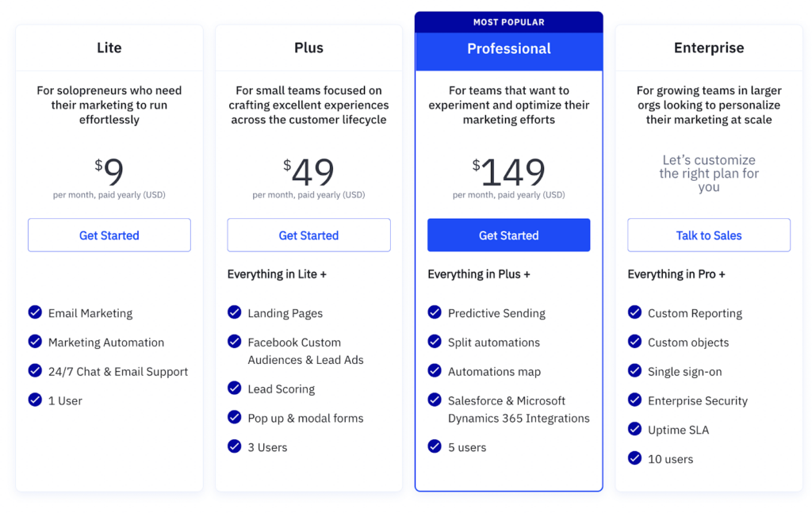This screenshot has width=812, height=513.
Task: Click the checkmark beside 3 Users
Action: tap(235, 446)
